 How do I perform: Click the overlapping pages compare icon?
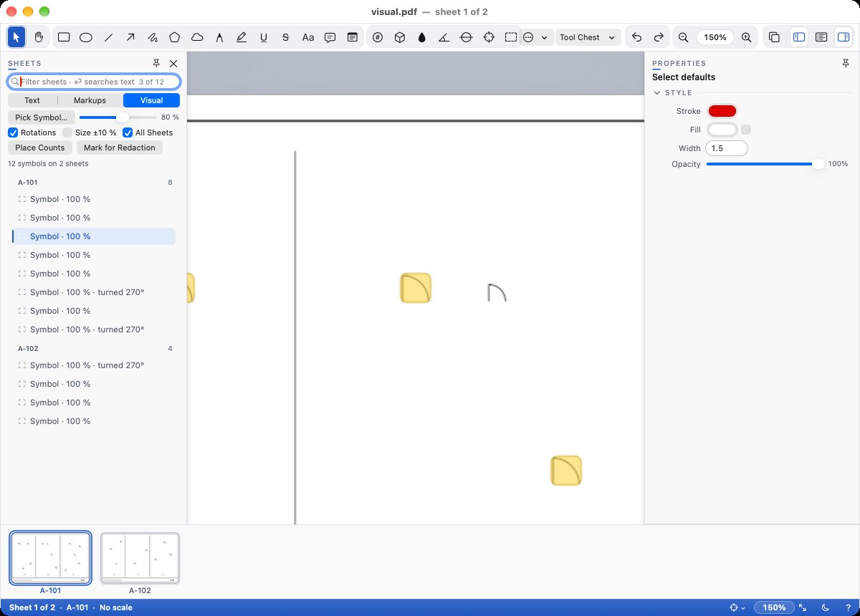(774, 37)
